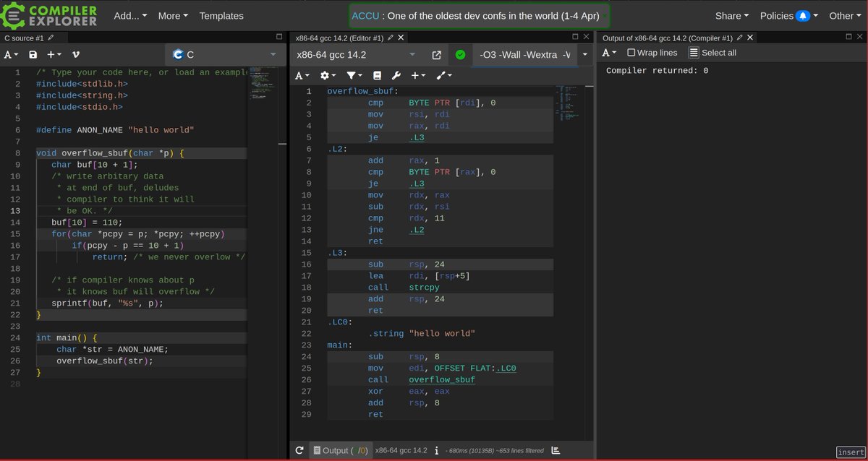Open the x86-64 gcc 14.2 compiler picker

(x=356, y=55)
